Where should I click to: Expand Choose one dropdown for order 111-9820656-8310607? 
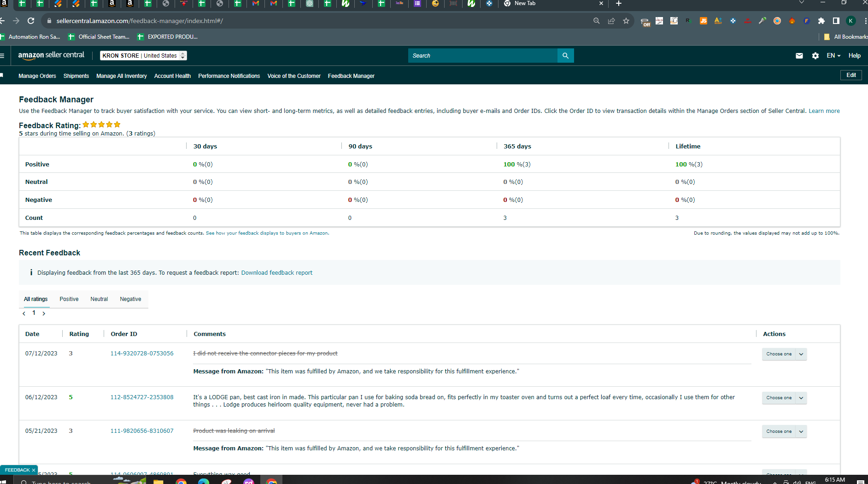[x=784, y=431]
